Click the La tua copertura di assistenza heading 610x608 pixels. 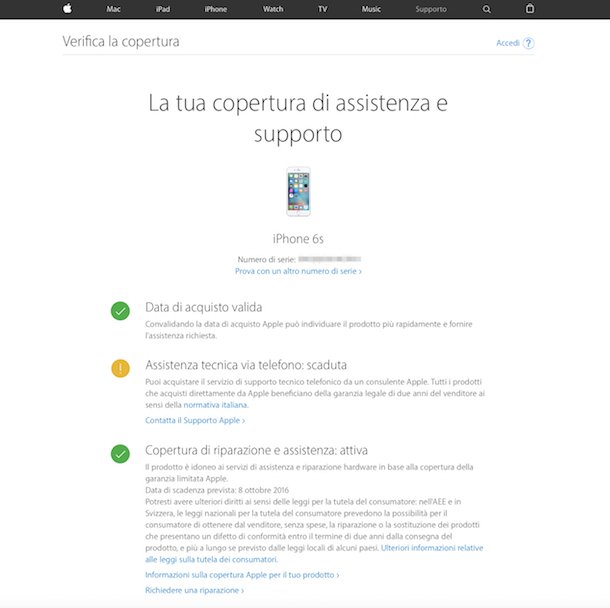[x=298, y=119]
